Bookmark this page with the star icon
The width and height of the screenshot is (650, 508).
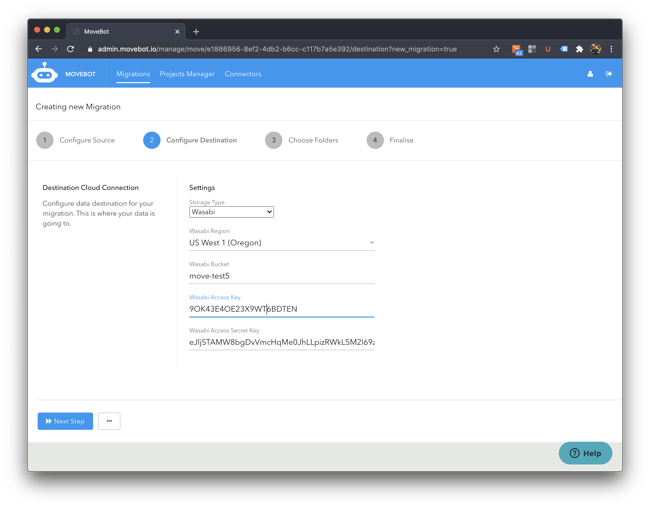(496, 49)
